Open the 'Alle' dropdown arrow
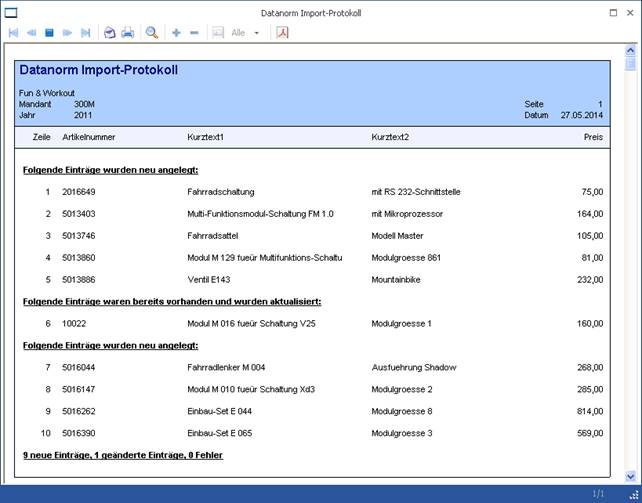The image size is (642, 503). [x=257, y=33]
